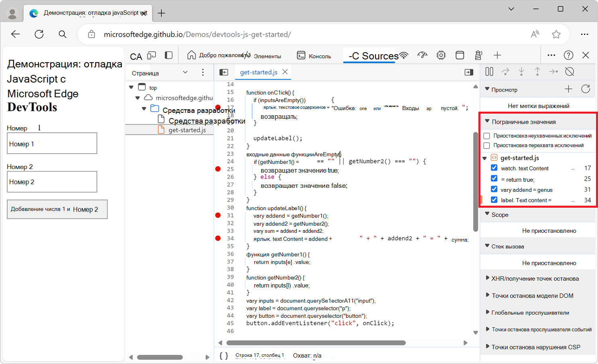Collapse the Стек вызова section
Screen dimensions: 598x364
coord(487,246)
